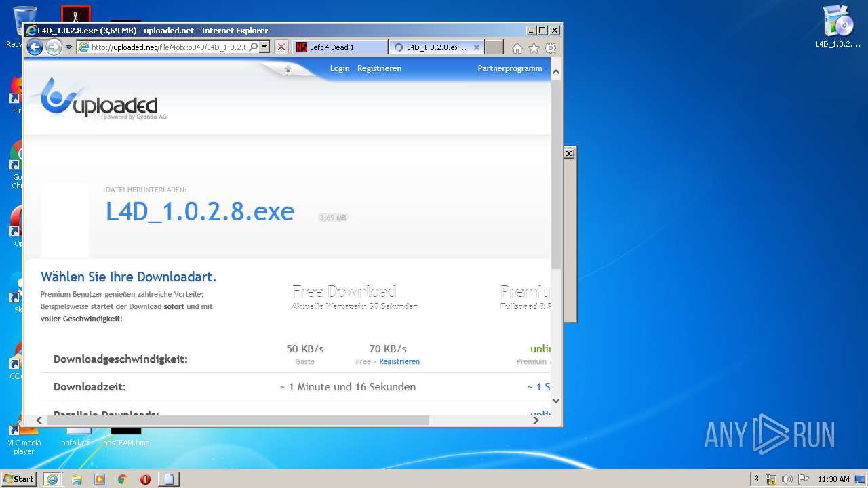Open Windows Media Player taskbar icon

pos(100,479)
